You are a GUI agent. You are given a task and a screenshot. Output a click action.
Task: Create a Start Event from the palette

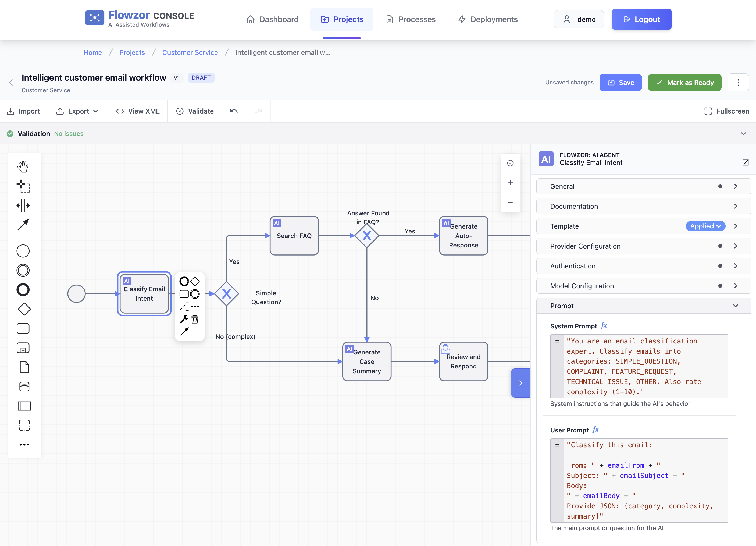click(23, 251)
